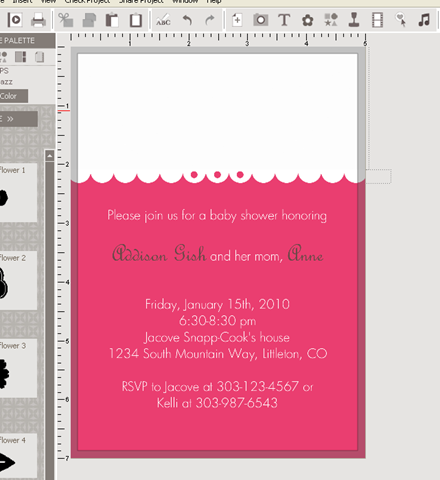Open the Check Project menu

click(87, 2)
